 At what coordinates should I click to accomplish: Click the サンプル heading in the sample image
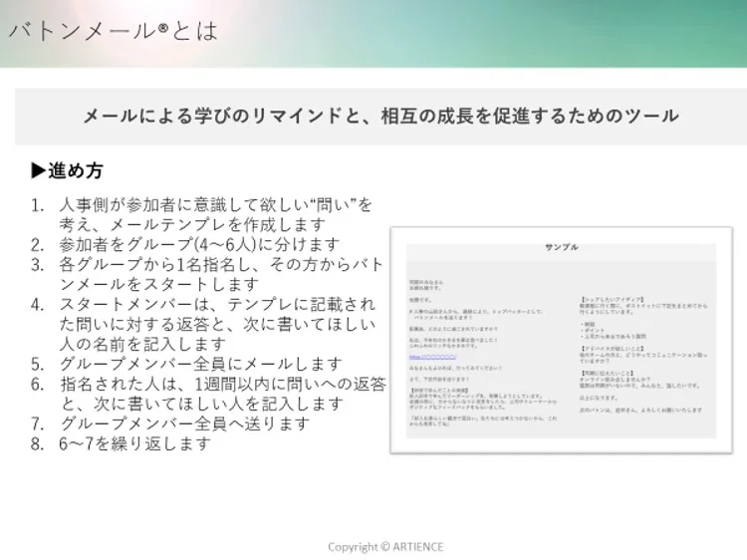(x=561, y=247)
